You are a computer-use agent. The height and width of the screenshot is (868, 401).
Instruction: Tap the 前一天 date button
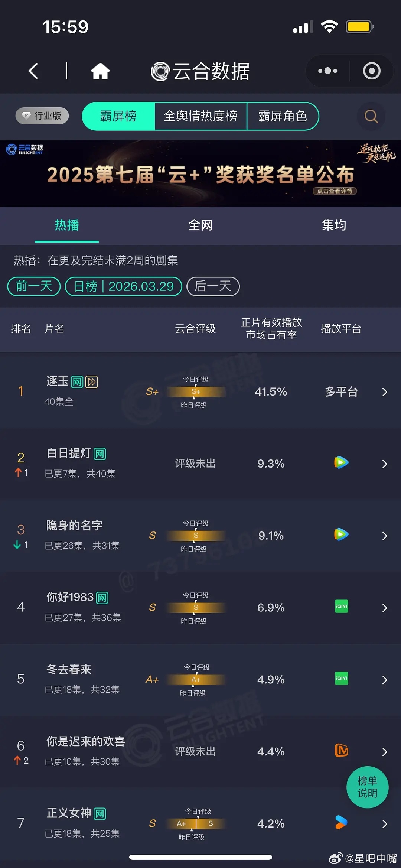click(x=33, y=286)
